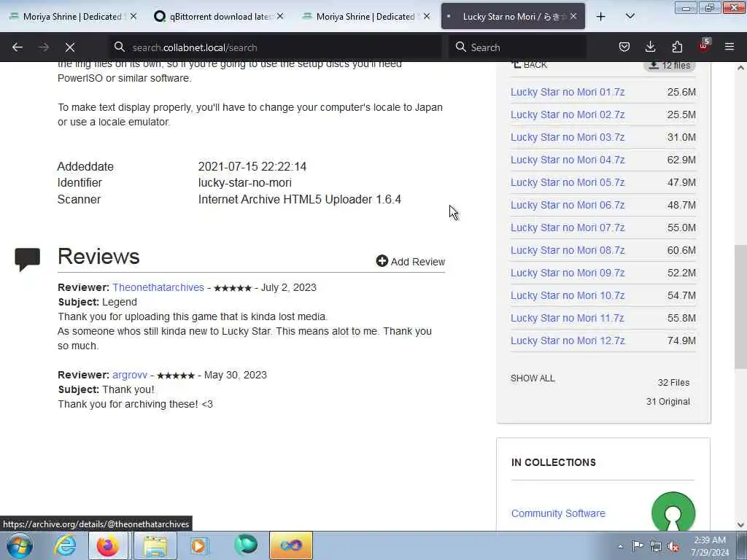
Task: Download Lucky Star no Mori 01.7z
Action: (568, 92)
